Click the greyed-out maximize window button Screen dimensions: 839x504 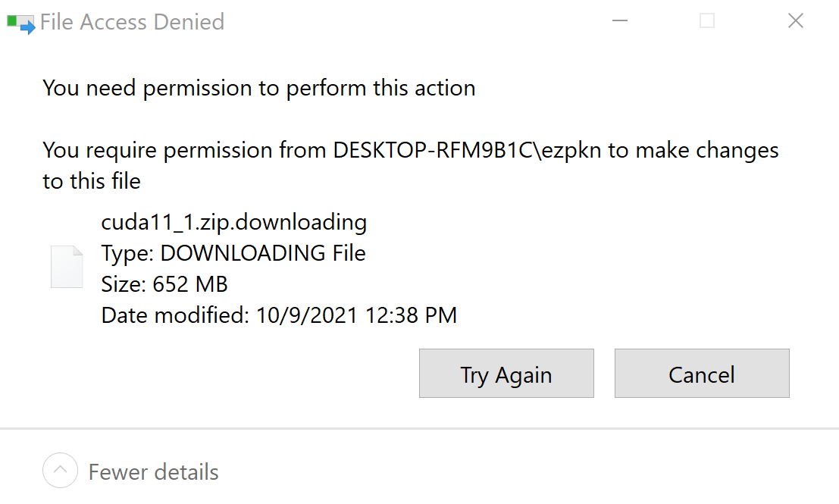[x=707, y=21]
